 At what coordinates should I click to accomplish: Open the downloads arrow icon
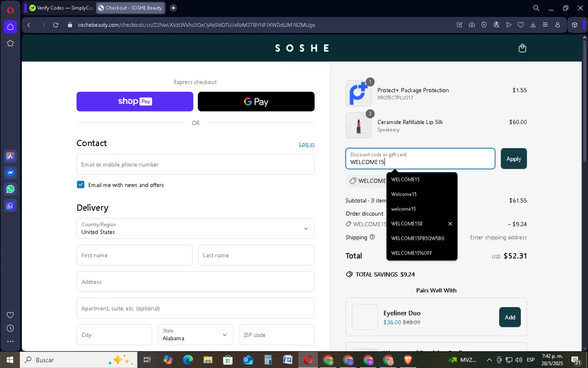(533, 25)
